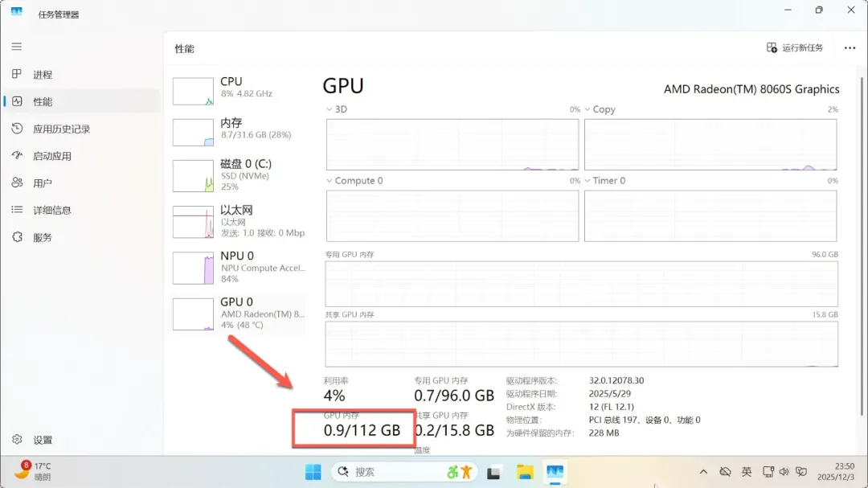This screenshot has height=488, width=868.
Task: Click the 应用历史记录 clock icon
Action: (17, 128)
